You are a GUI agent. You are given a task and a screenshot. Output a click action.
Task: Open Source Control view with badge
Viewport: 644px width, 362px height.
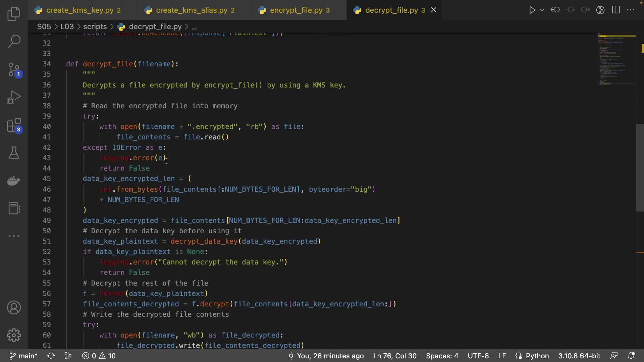14,70
